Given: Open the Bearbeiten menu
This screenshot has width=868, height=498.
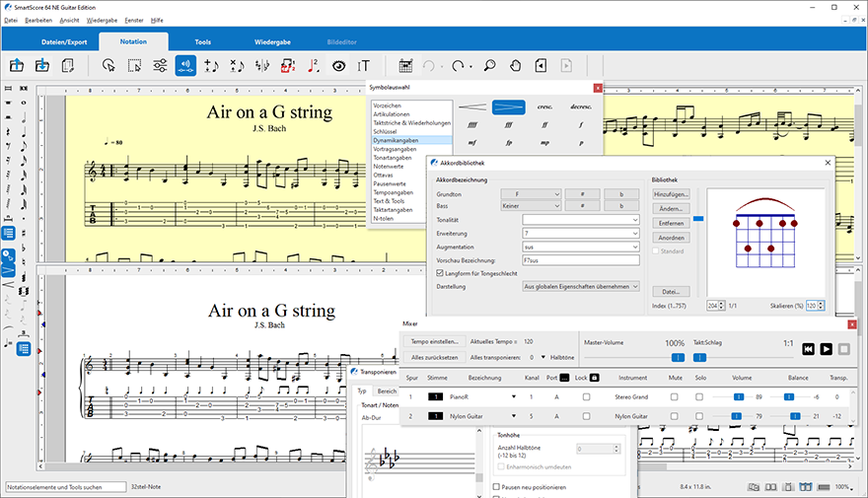Looking at the screenshot, I should click(x=38, y=20).
